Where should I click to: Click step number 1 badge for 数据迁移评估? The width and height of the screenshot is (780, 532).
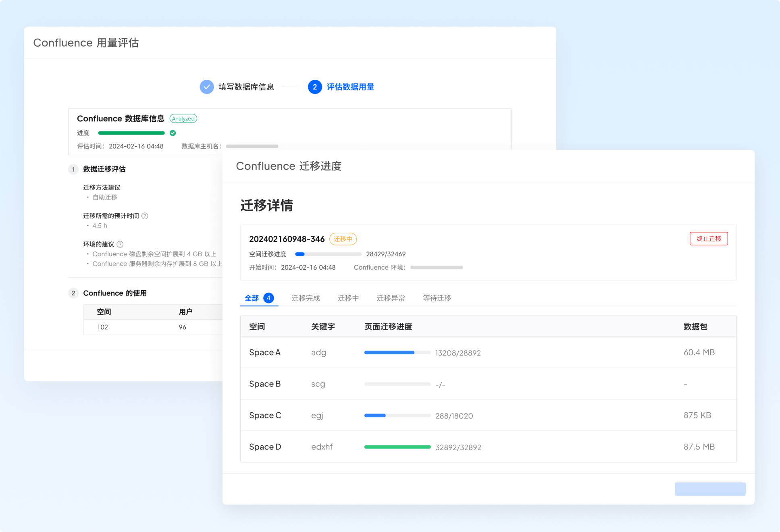(73, 169)
